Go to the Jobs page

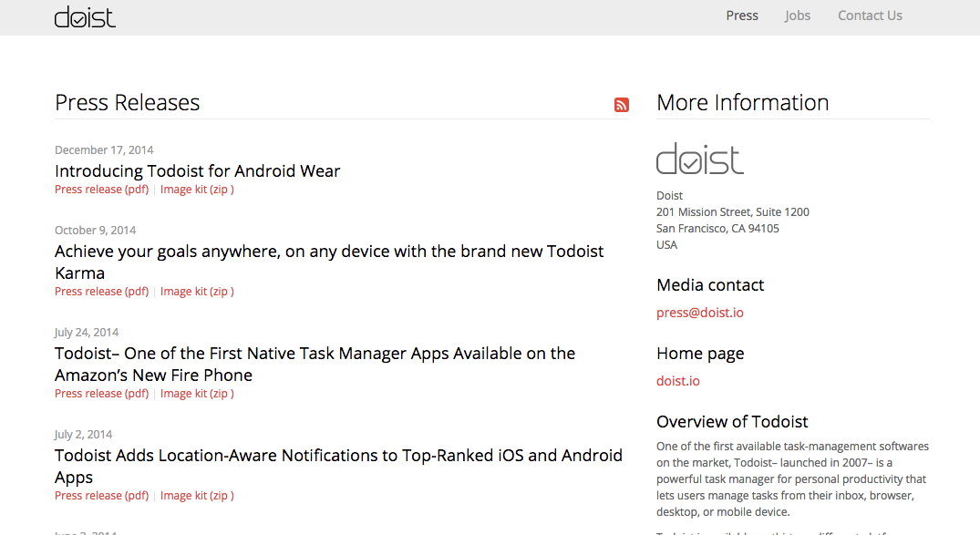click(x=798, y=15)
